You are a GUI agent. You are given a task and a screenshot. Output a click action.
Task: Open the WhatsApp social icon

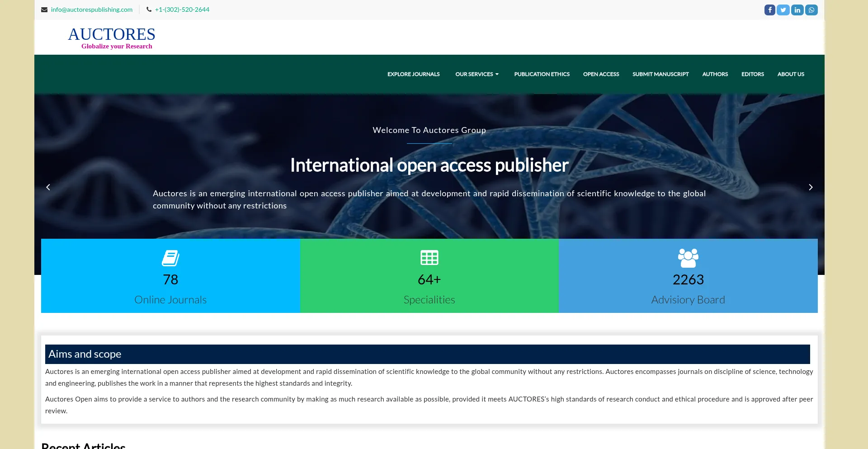pos(811,10)
